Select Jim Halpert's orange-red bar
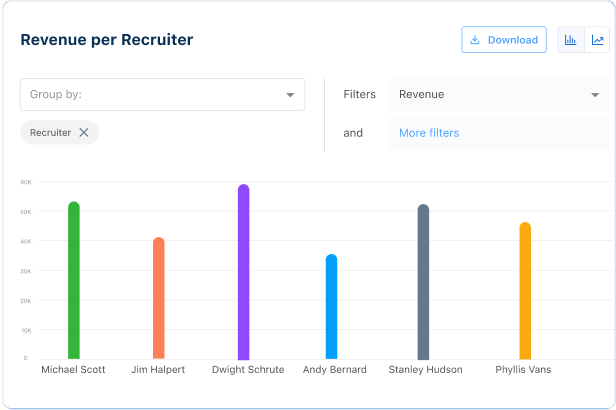This screenshot has height=410, width=616. [x=158, y=298]
